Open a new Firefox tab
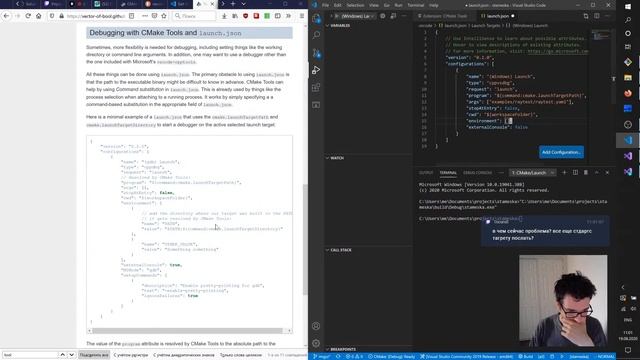 coord(233,4)
